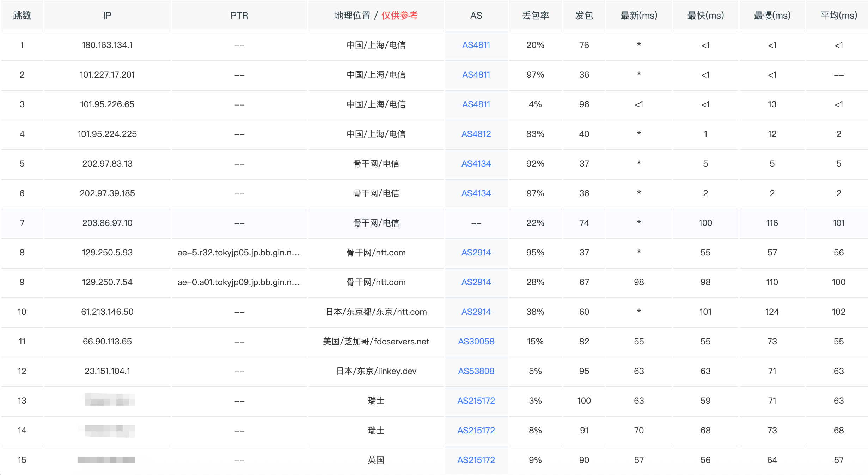This screenshot has height=475, width=868.
Task: Click the 跳数 column header
Action: [22, 16]
